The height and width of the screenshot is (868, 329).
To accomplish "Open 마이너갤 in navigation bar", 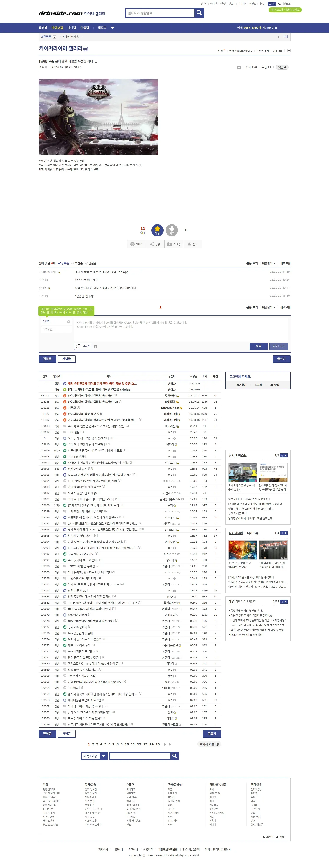I will pyautogui.click(x=57, y=28).
